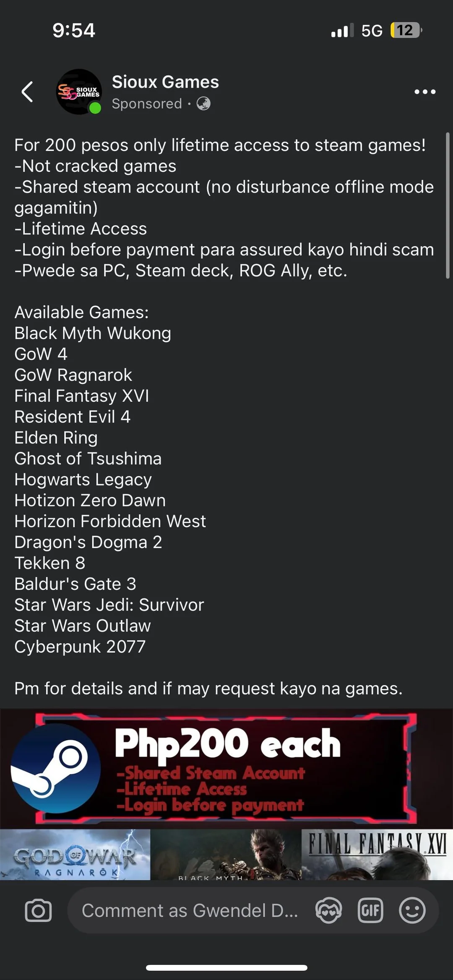Open the GIF picker
453x980 pixels.
371,910
